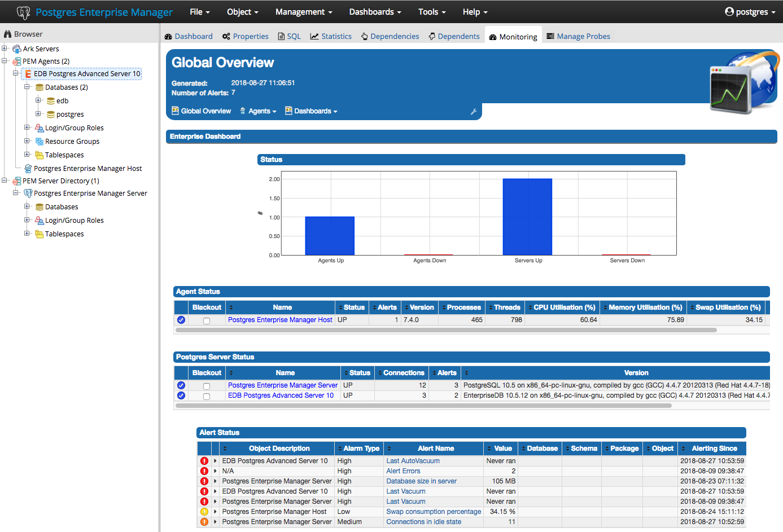Click the orange alert icon for Connections in idle state
783x532 pixels.
click(x=204, y=522)
